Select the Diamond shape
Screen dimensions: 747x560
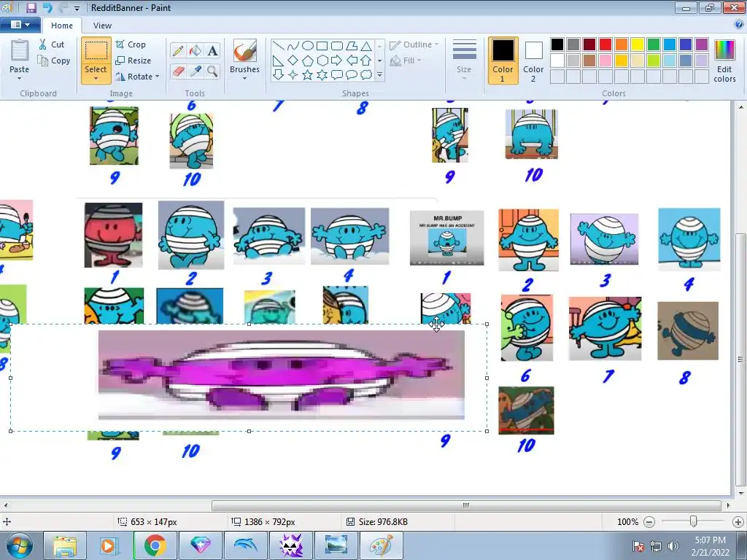293,61
